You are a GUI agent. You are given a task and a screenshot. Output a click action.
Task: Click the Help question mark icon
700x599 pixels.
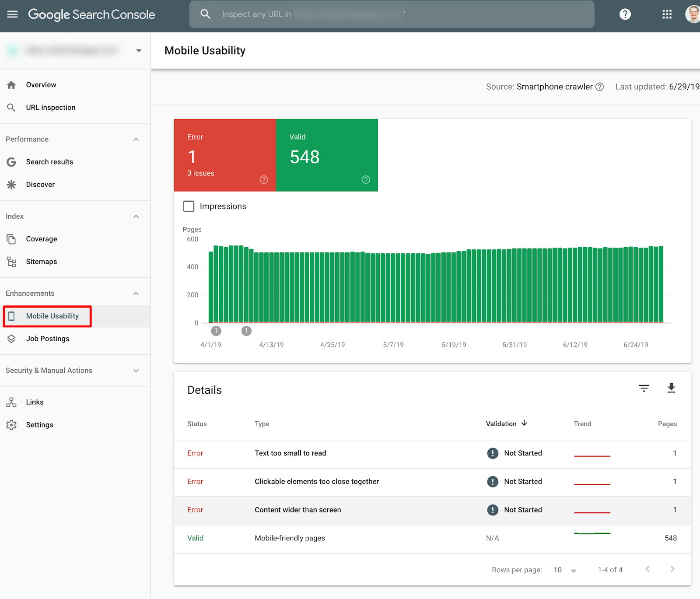point(625,14)
